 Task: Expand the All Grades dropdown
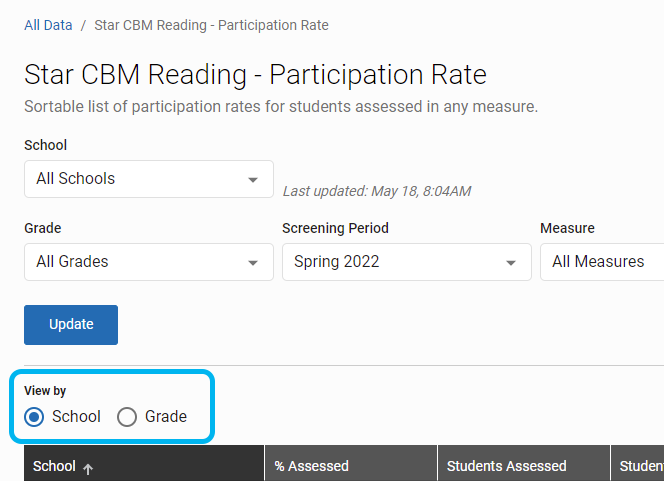(x=149, y=262)
